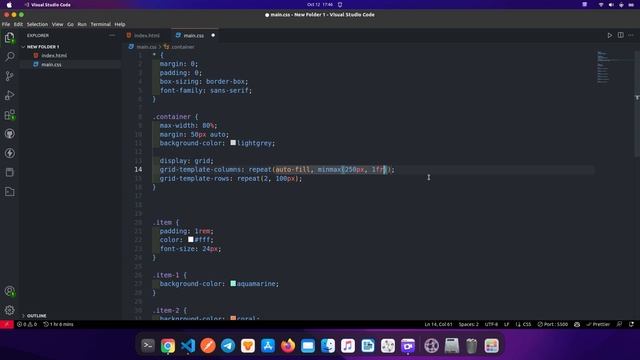This screenshot has width=640, height=360.
Task: Click the .item-2 selector line
Action: click(169, 310)
